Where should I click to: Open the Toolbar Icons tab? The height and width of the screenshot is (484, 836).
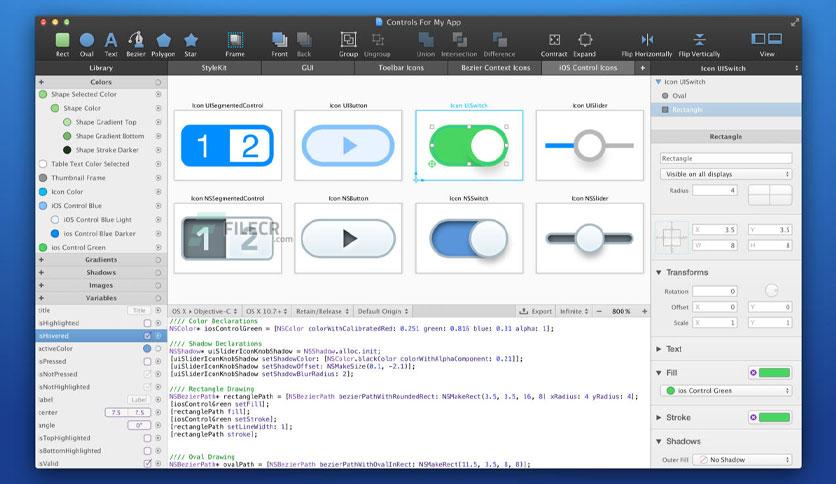coord(401,68)
